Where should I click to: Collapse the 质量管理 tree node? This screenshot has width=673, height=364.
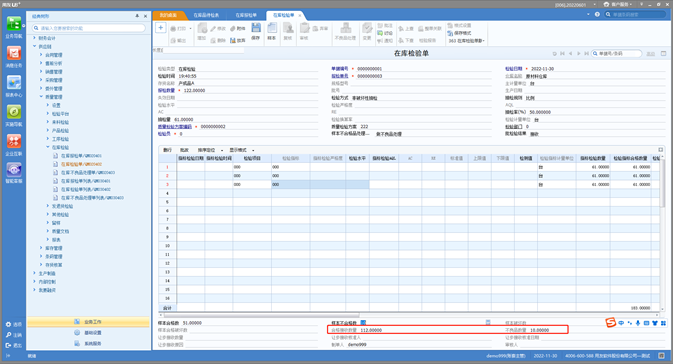[41, 97]
